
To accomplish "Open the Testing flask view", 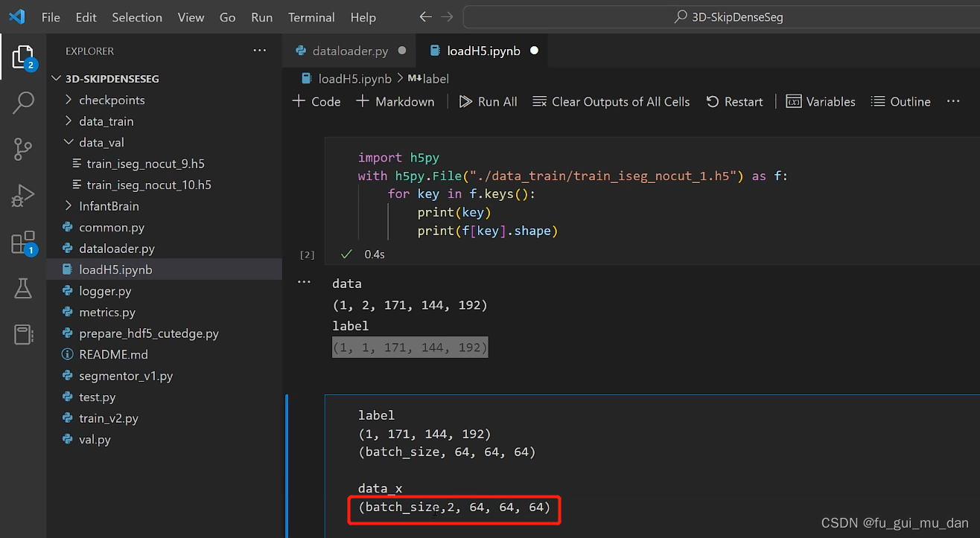I will tap(23, 289).
